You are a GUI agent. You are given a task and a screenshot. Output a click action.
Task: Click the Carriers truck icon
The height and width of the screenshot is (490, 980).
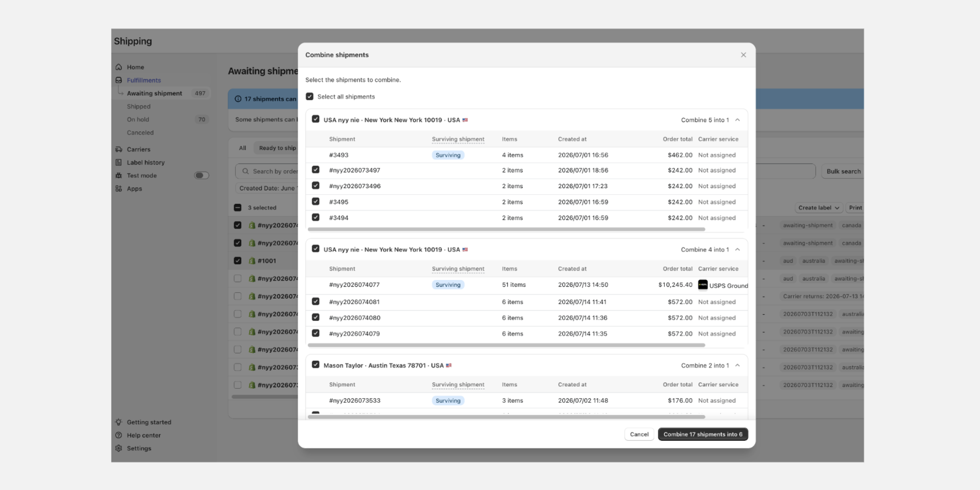pyautogui.click(x=119, y=149)
